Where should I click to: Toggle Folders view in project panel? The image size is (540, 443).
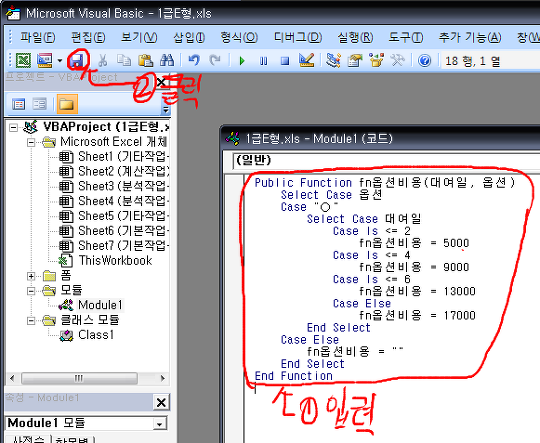click(x=67, y=104)
